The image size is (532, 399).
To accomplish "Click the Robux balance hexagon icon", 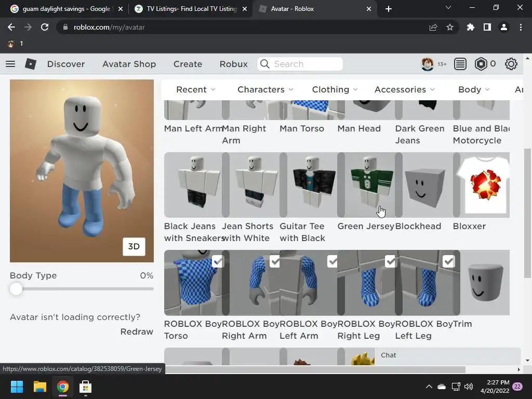I will (x=481, y=64).
